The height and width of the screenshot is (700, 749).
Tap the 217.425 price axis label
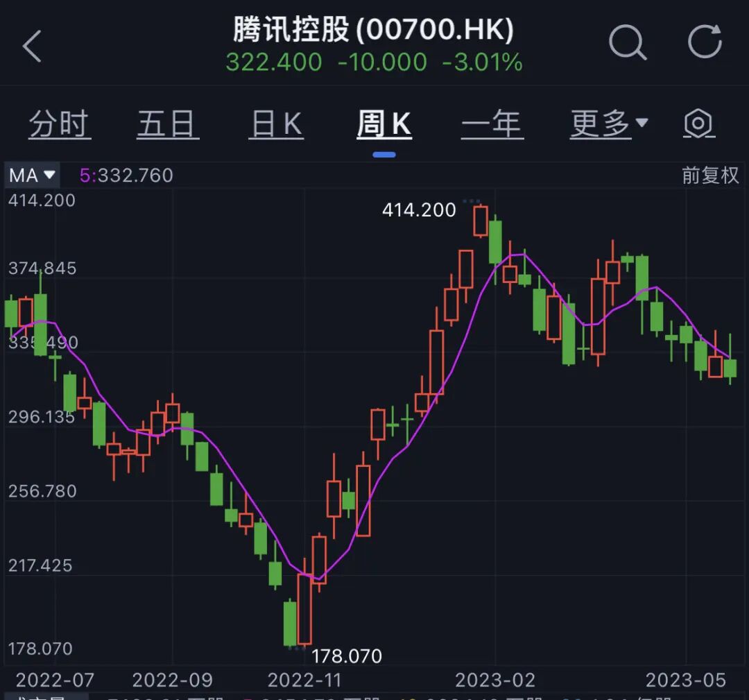40,565
